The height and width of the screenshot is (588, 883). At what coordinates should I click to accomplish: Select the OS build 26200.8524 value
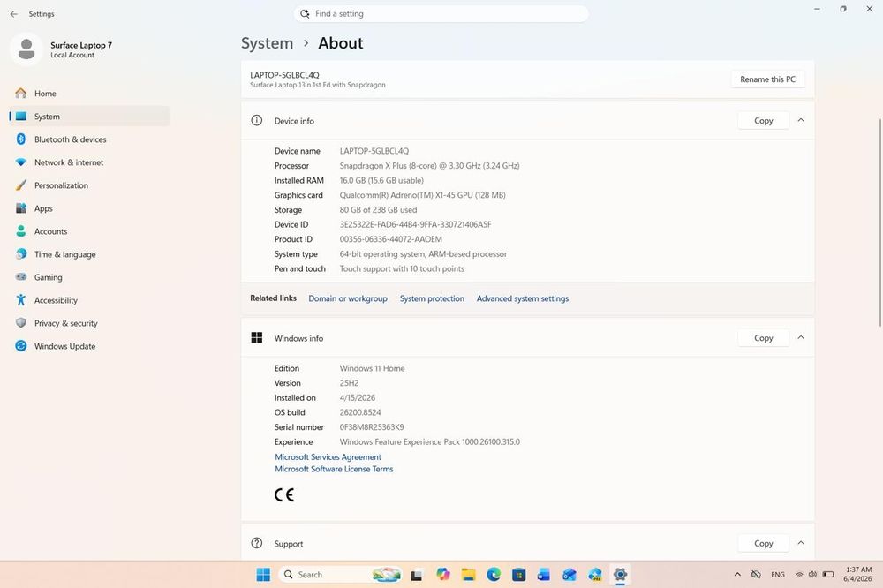pyautogui.click(x=360, y=413)
